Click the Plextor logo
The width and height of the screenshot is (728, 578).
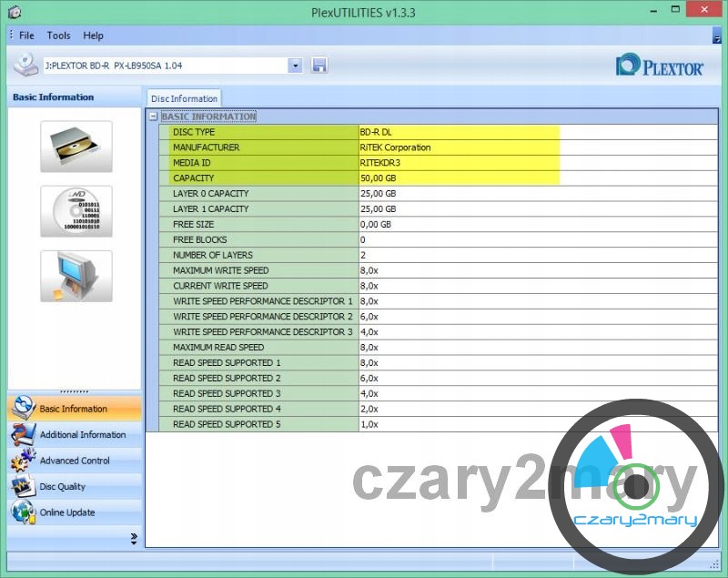click(660, 66)
